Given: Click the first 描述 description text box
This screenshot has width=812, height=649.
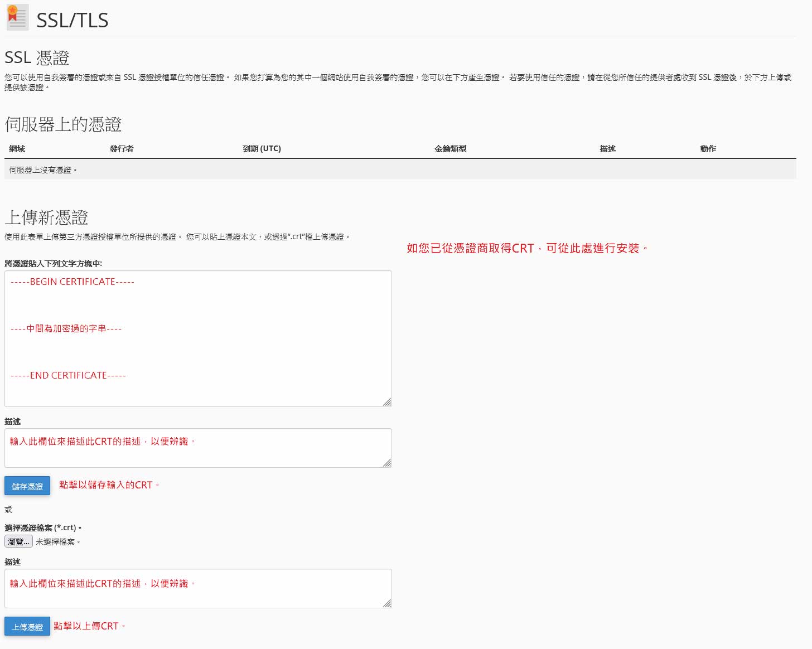Looking at the screenshot, I should 198,448.
